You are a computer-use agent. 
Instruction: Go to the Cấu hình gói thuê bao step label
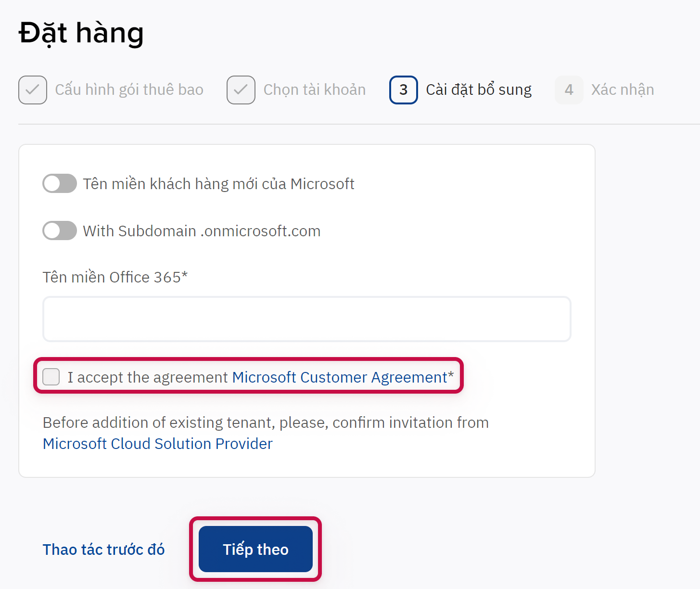(x=129, y=90)
